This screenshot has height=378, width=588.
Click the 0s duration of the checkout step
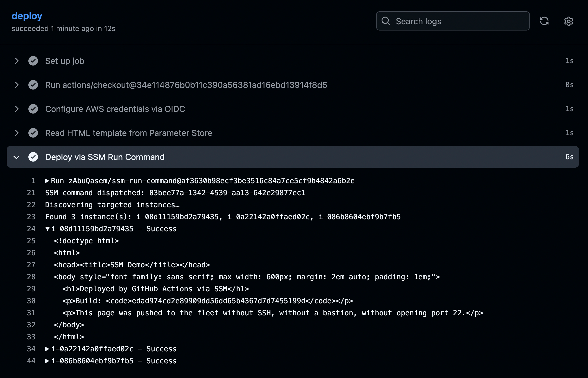569,85
